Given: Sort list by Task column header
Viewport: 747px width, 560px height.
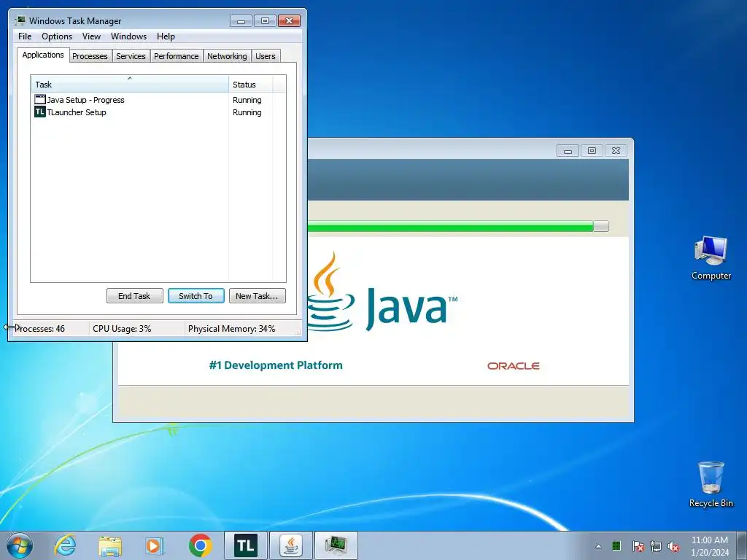Looking at the screenshot, I should (130, 84).
